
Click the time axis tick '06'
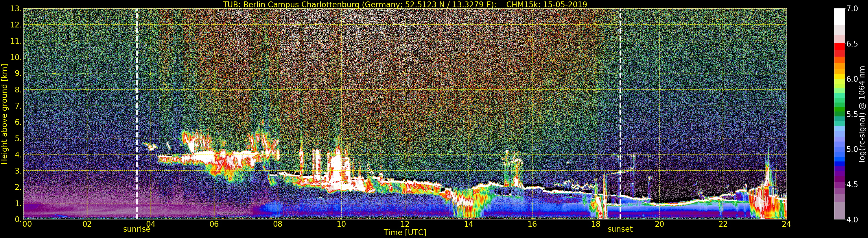click(x=214, y=224)
